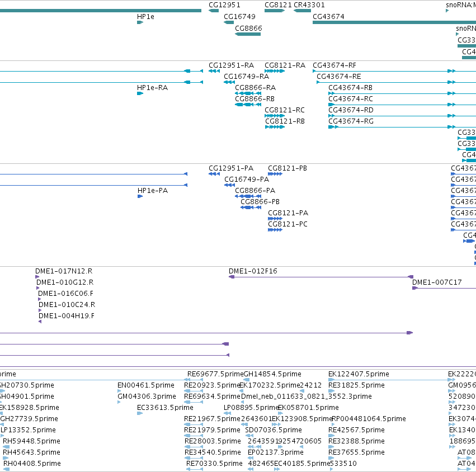476x472 pixels.
Task: Select the CG43674 gene label
Action: click(328, 17)
